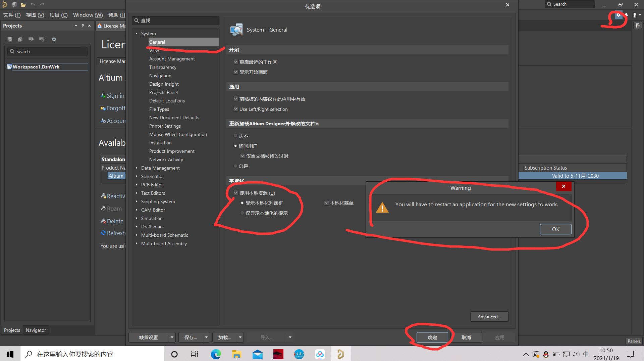The image size is (644, 361).
Task: Open Task View in the taskbar
Action: 195,354
